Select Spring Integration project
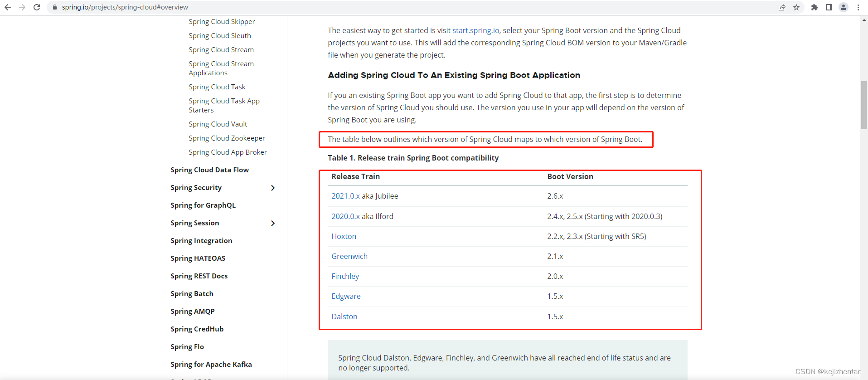 (201, 241)
